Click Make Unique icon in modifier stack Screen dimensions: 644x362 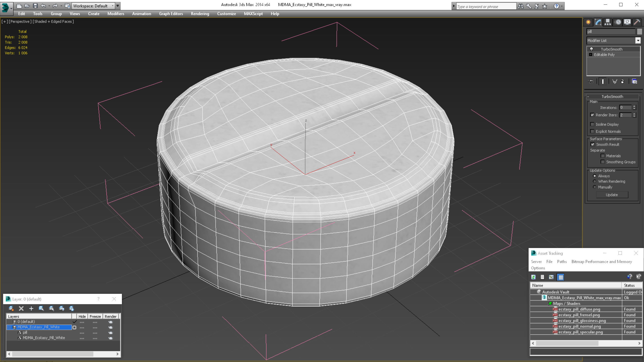[614, 81]
